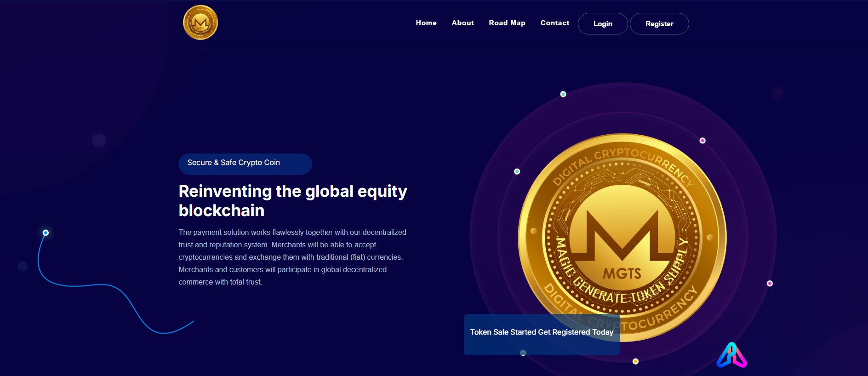The image size is (868, 376).
Task: Go to the About page
Action: tap(463, 23)
